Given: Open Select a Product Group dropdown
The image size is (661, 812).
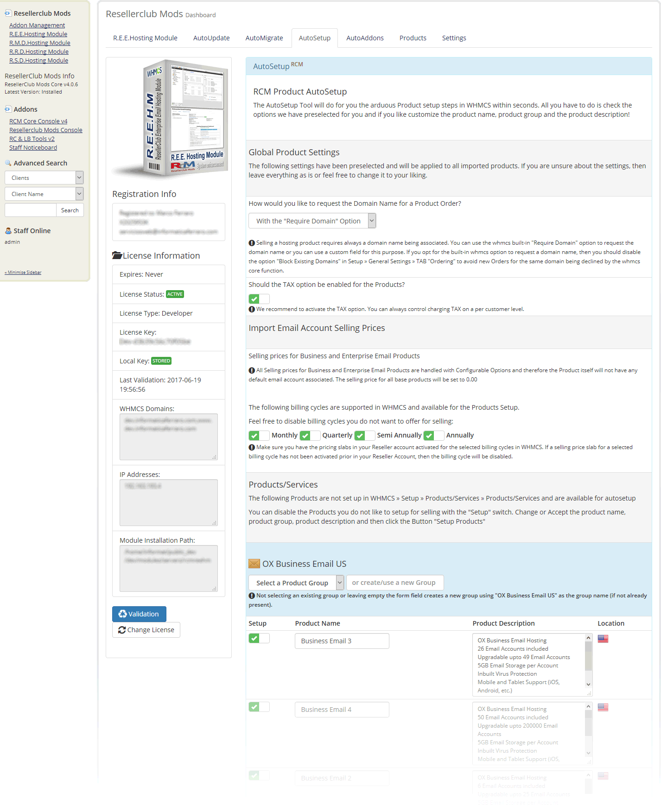Looking at the screenshot, I should [296, 583].
